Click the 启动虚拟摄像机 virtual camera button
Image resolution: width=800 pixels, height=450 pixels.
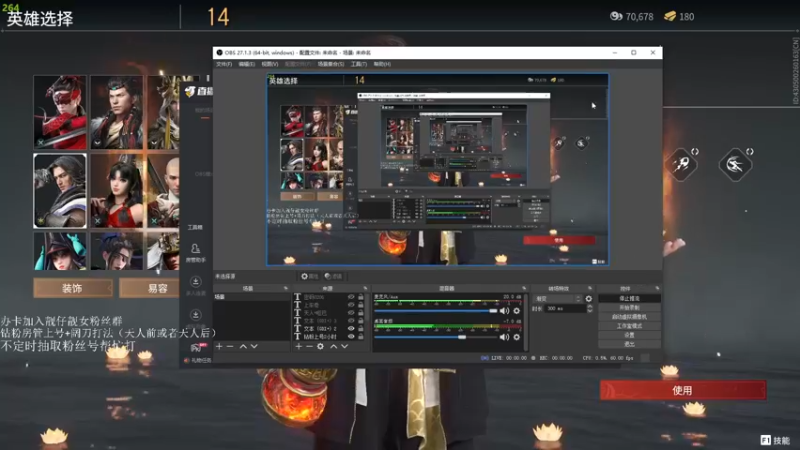click(x=629, y=317)
